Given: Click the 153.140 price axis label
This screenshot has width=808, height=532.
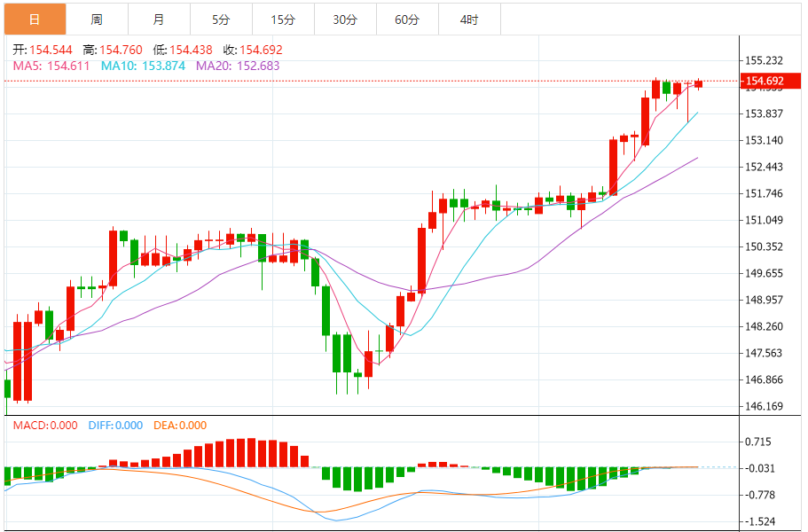Looking at the screenshot, I should point(765,141).
